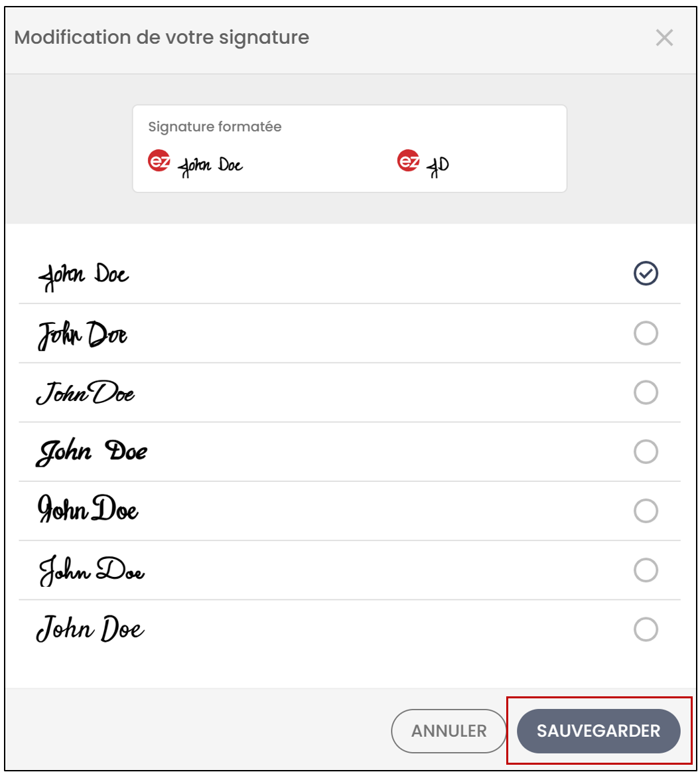This screenshot has width=700, height=776.
Task: Click the seventh John Doe signature sample
Action: (x=90, y=629)
